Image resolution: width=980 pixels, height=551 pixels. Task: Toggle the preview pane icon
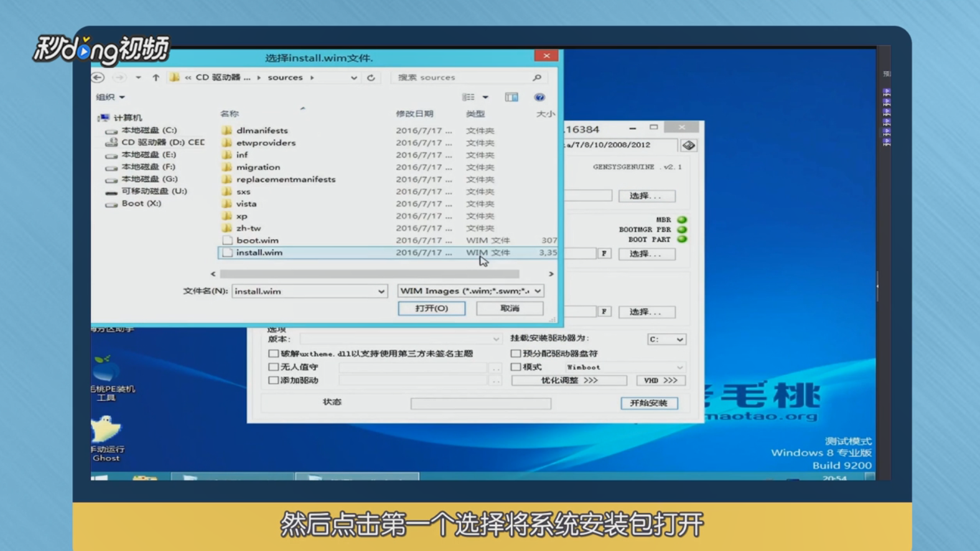[511, 97]
